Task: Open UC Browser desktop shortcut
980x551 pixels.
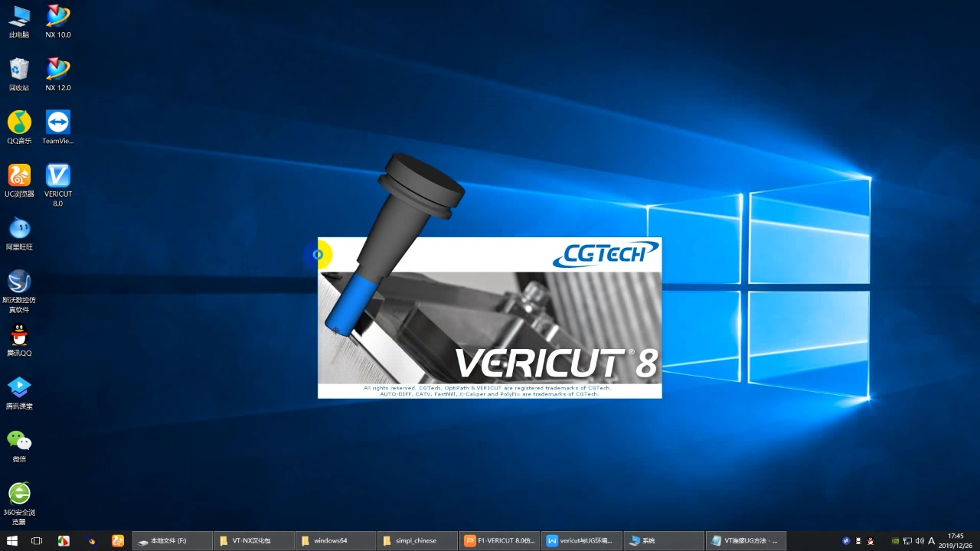Action: [19, 176]
